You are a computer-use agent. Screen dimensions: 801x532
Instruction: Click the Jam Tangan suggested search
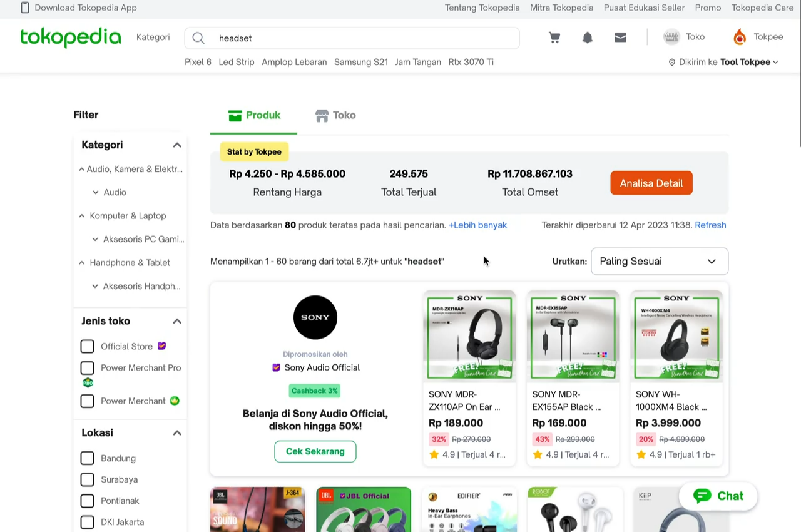[x=418, y=62]
